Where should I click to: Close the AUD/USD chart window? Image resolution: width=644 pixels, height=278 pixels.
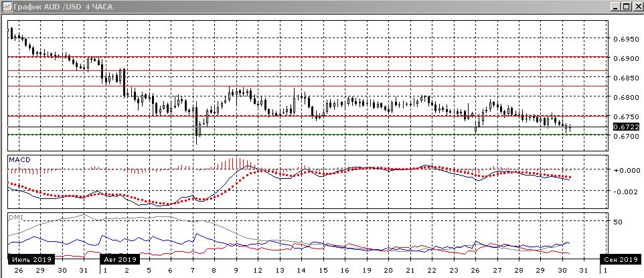point(637,7)
